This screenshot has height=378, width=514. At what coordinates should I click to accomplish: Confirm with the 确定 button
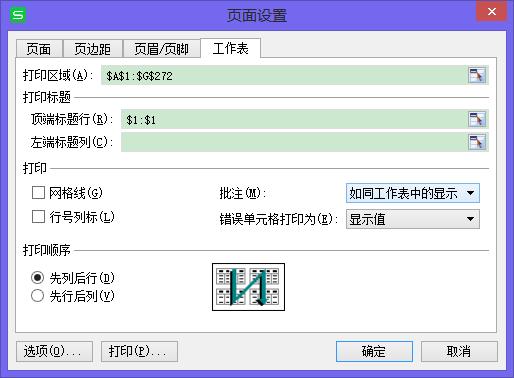374,351
